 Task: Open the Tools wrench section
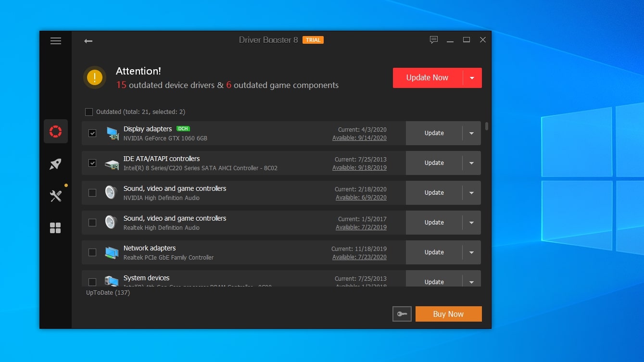56,196
